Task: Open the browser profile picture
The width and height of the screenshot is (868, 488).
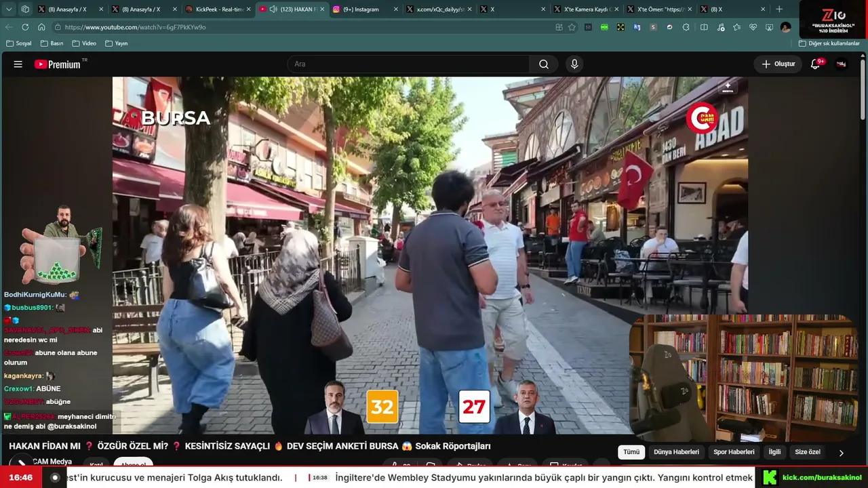Action: pyautogui.click(x=785, y=27)
